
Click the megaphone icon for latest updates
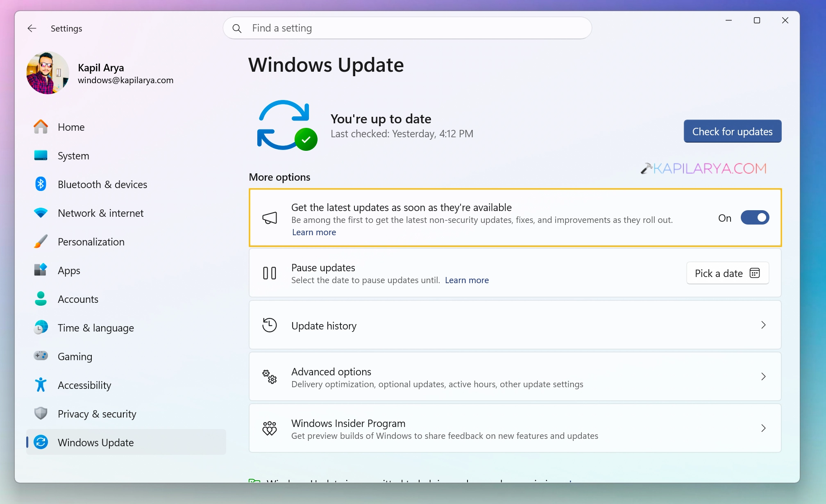pyautogui.click(x=270, y=218)
